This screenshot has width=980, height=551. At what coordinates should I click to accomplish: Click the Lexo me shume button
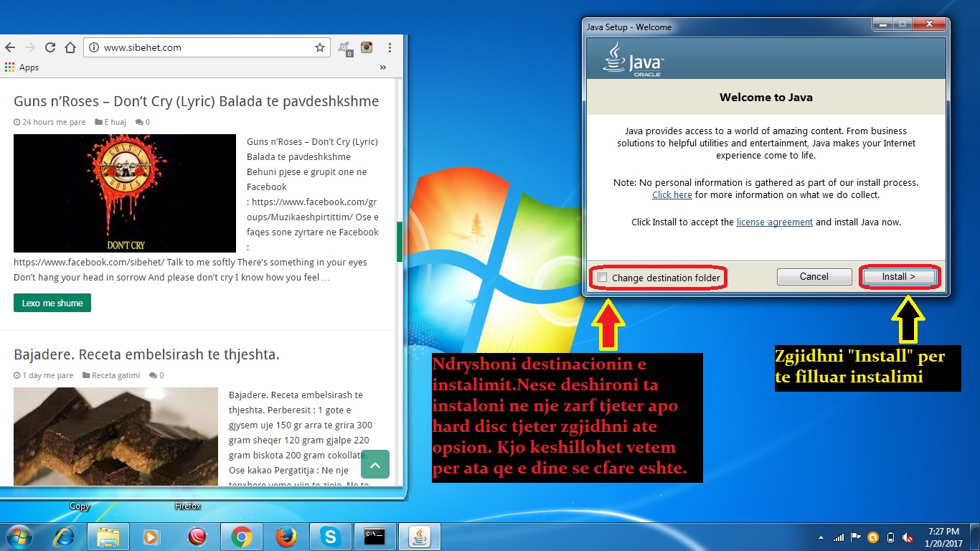pos(52,303)
